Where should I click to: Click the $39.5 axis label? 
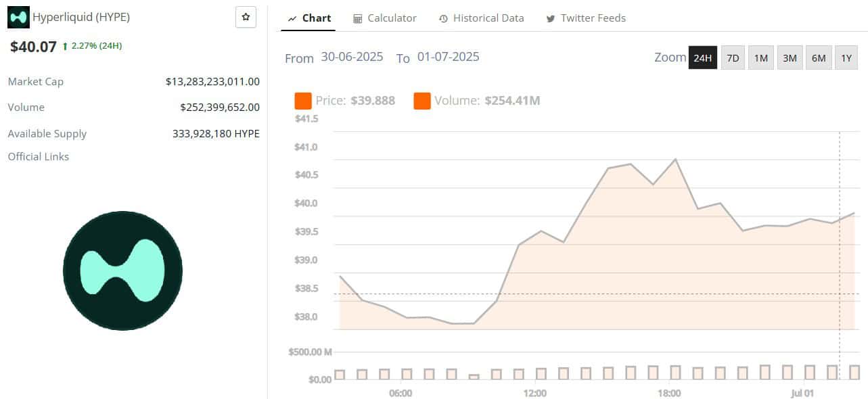(x=306, y=232)
